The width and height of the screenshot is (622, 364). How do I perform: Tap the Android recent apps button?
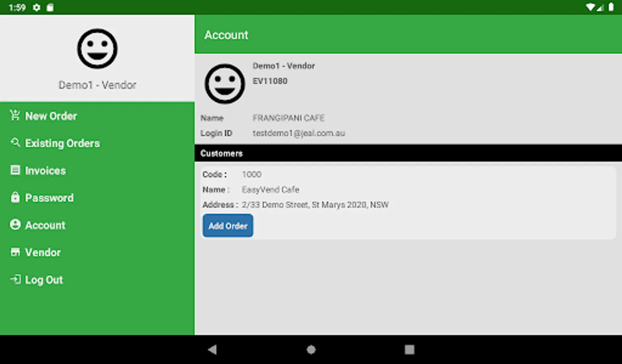pos(409,349)
